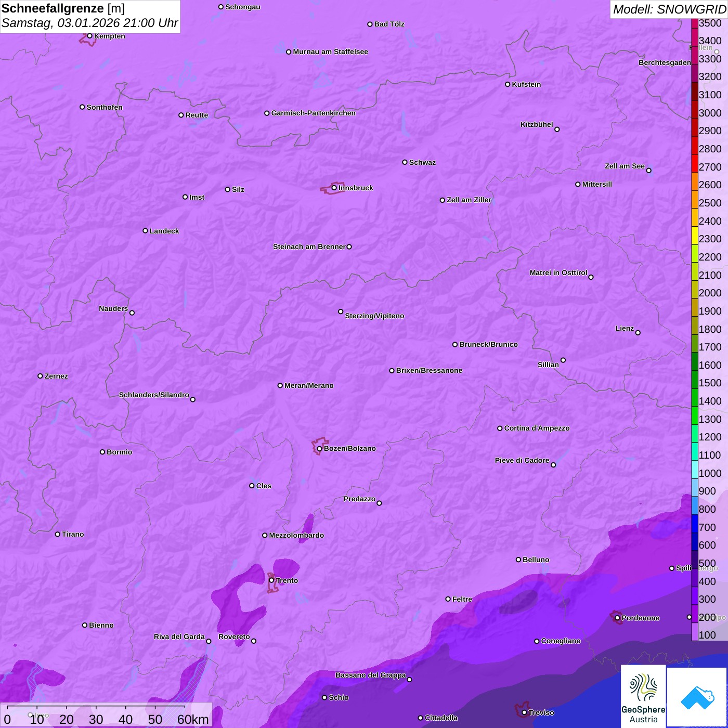This screenshot has height=728, width=728.
Task: Click the Kempten city marker circle
Action: point(89,36)
